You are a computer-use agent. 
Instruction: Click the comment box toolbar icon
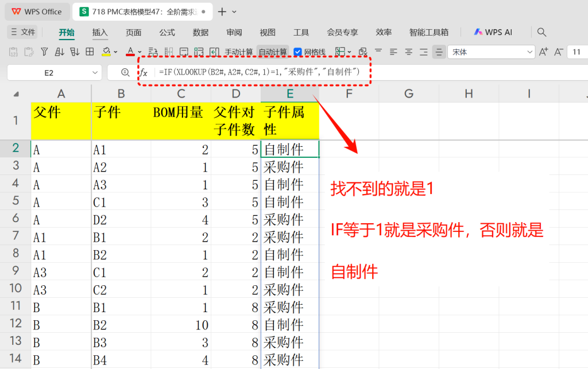(x=184, y=52)
